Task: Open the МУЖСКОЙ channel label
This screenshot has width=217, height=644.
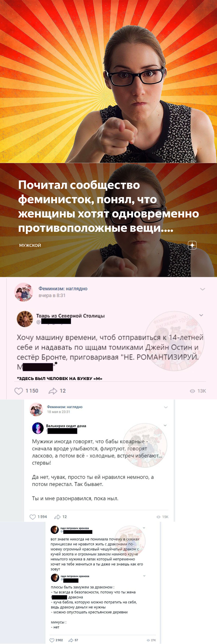Action: click(30, 245)
